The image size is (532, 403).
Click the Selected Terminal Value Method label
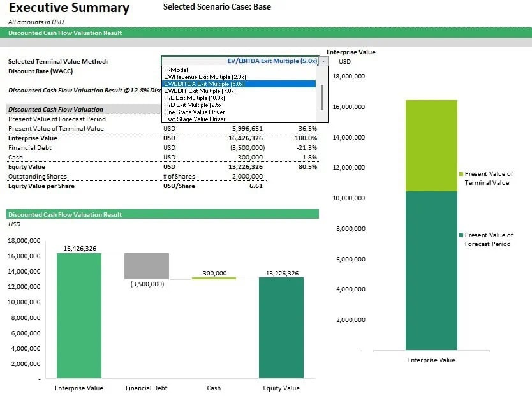[58, 61]
